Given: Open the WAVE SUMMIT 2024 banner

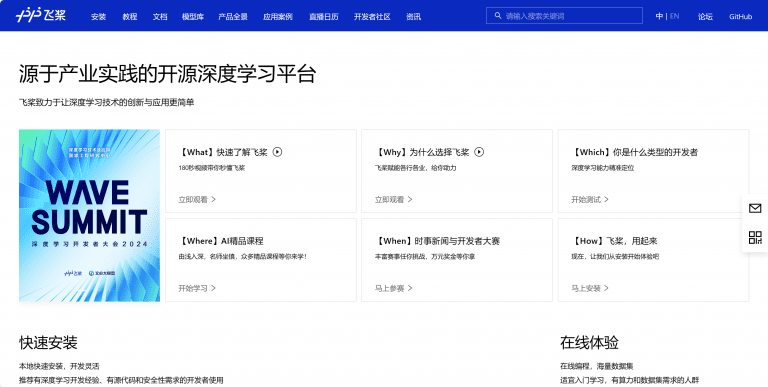Looking at the screenshot, I should coord(90,216).
